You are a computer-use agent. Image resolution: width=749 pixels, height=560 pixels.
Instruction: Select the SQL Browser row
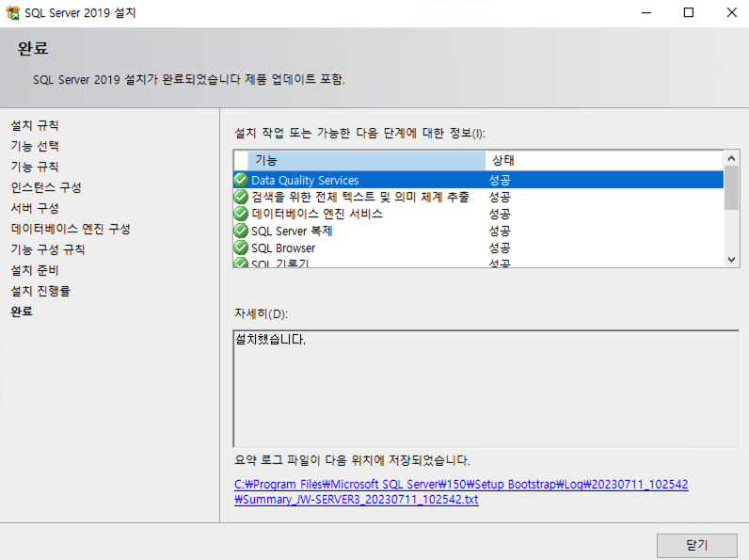479,248
